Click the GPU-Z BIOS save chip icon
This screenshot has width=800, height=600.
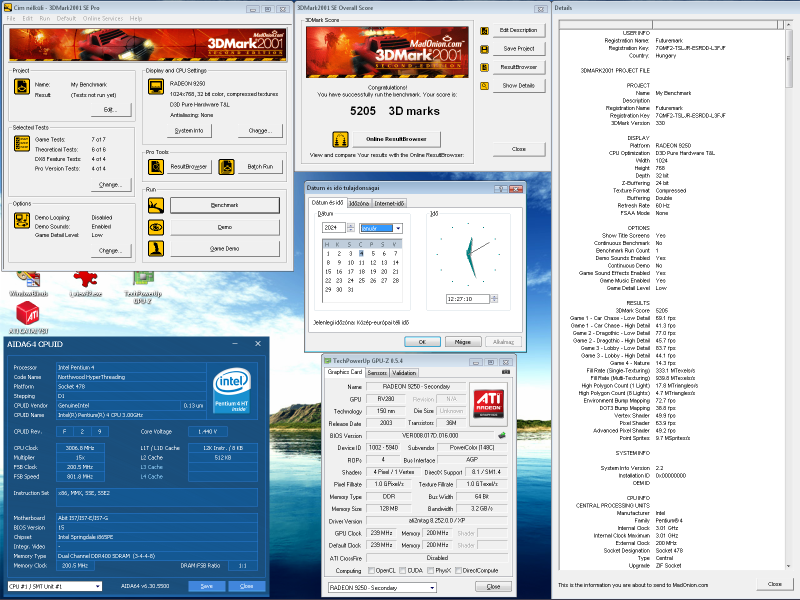click(x=502, y=435)
